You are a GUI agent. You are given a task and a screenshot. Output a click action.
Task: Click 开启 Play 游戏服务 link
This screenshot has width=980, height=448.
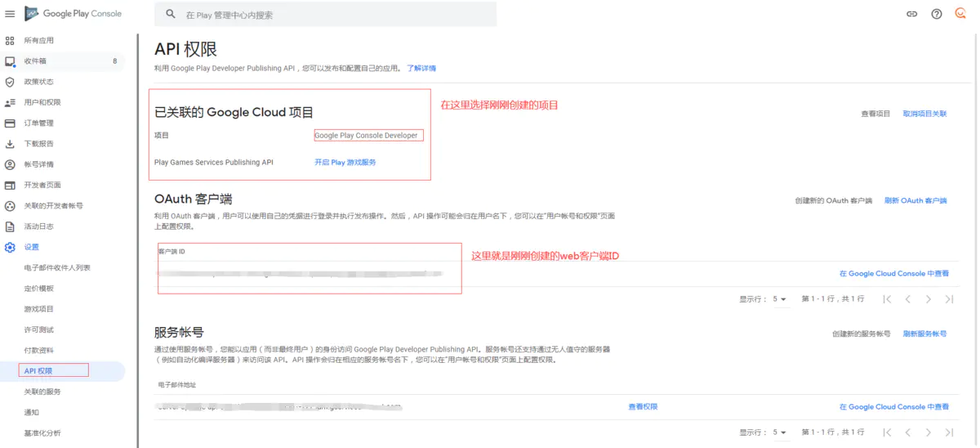[x=345, y=163]
